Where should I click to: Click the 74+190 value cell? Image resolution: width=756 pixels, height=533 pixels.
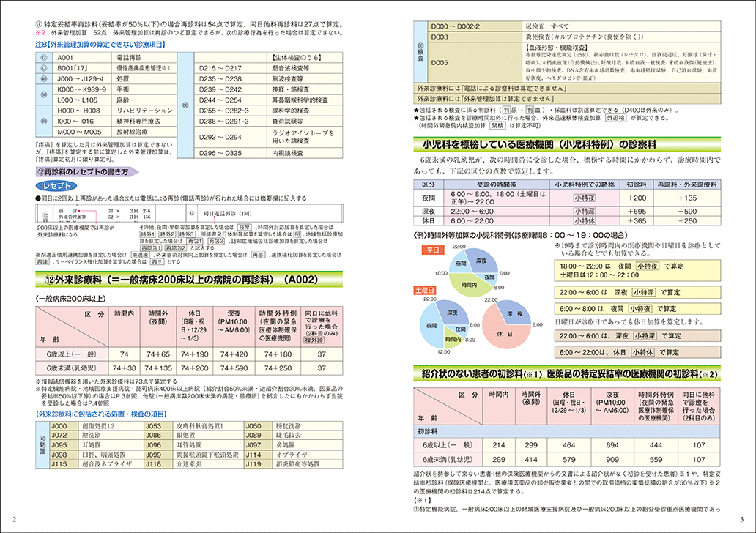(194, 354)
